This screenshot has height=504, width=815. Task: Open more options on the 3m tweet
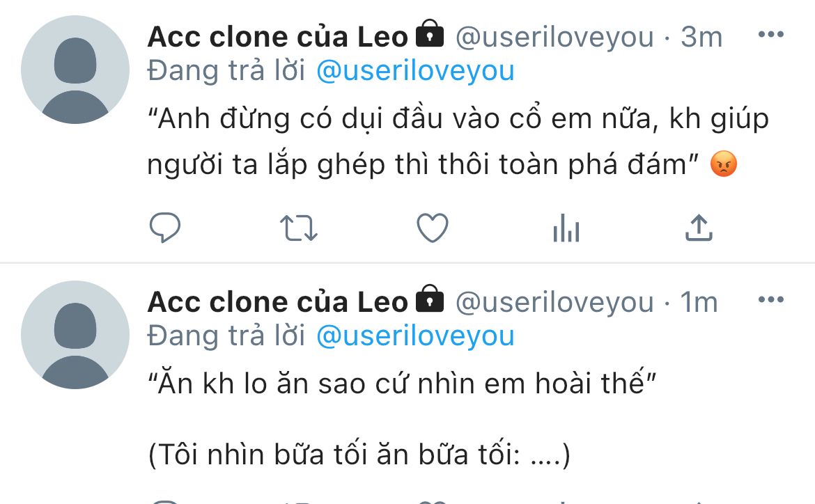tap(770, 35)
